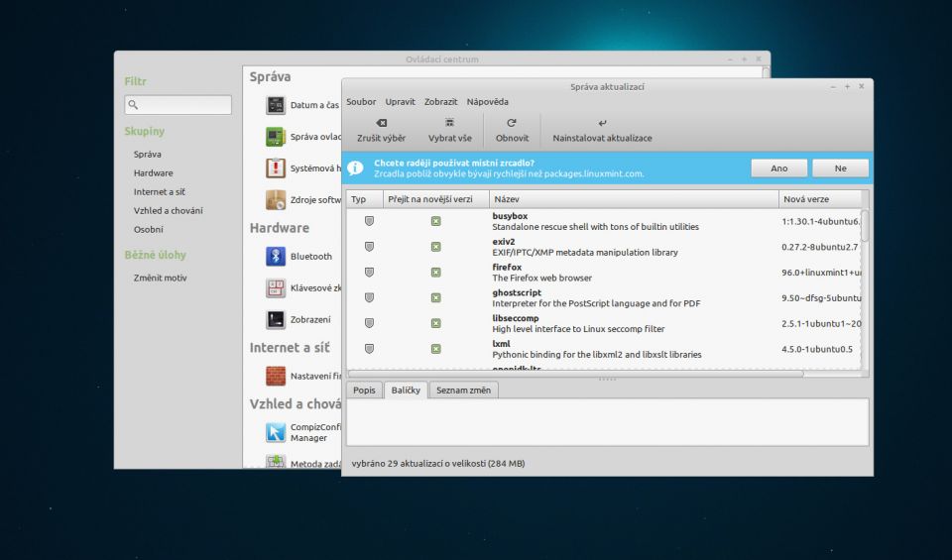Toggle the upgrade checkbox for lxml
952x560 pixels.
[436, 349]
